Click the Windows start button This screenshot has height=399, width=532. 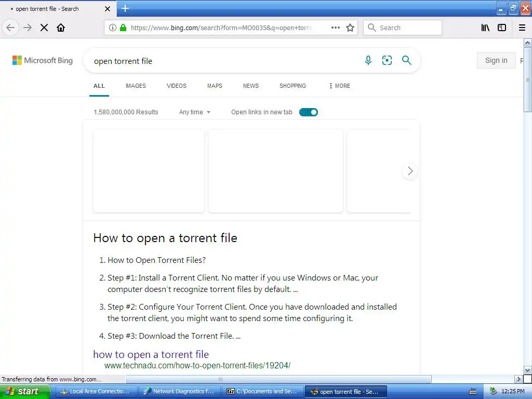25,391
